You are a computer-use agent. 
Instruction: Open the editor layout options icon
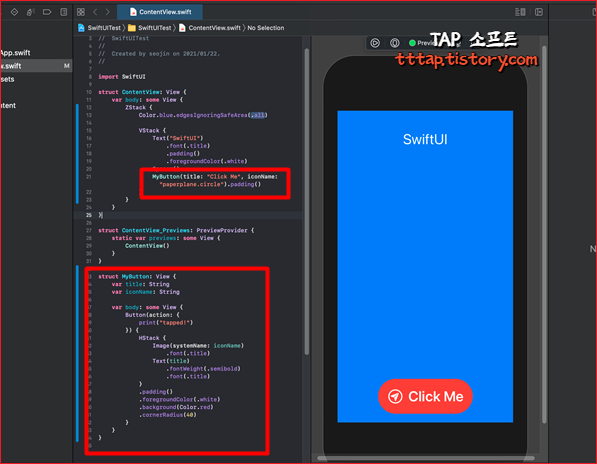(x=520, y=12)
